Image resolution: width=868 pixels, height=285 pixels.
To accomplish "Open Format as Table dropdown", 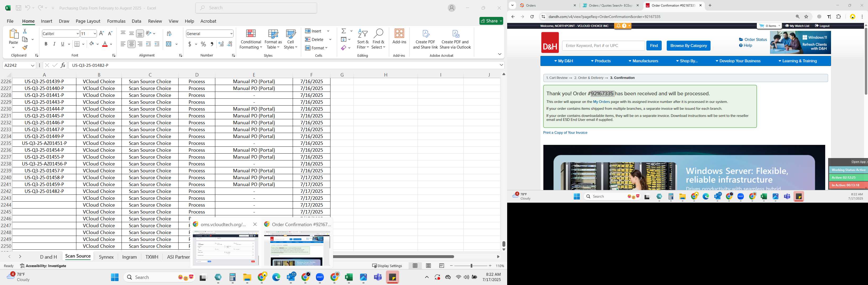I will coord(273,39).
